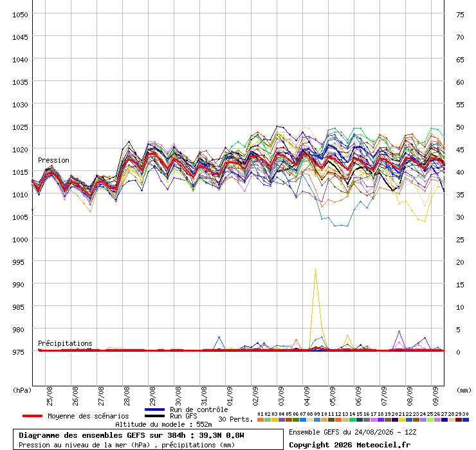Click the 30 Perts. label

235,419
